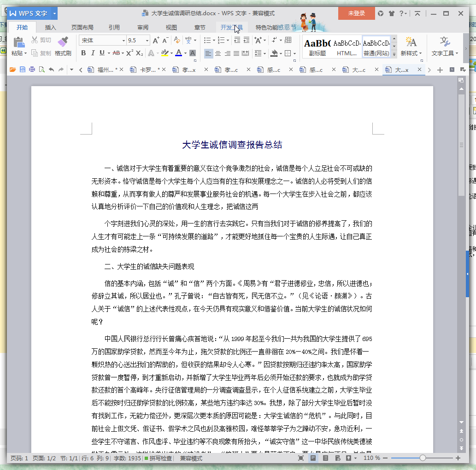Activate the 格式刷 format painter
This screenshot has width=476, height=470.
coord(63,46)
